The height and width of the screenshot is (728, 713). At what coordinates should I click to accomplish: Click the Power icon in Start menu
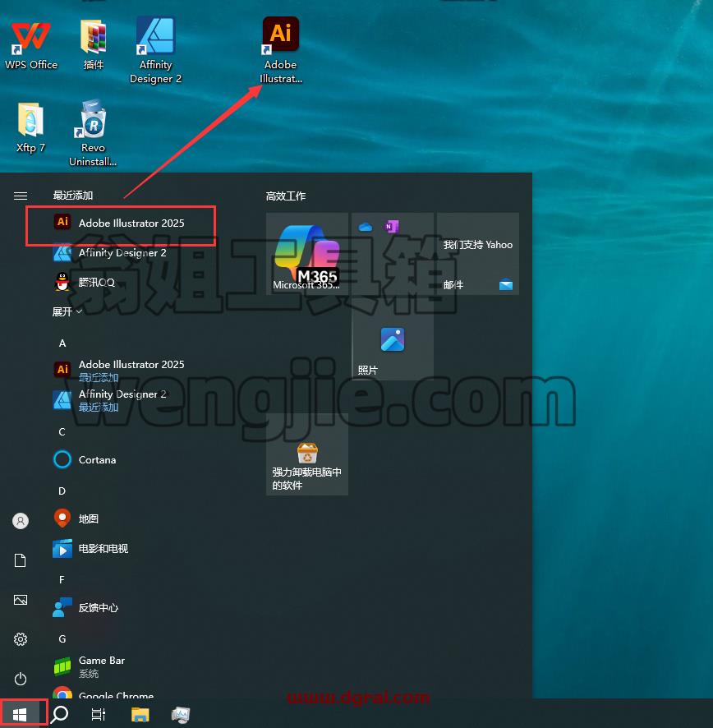point(21,680)
